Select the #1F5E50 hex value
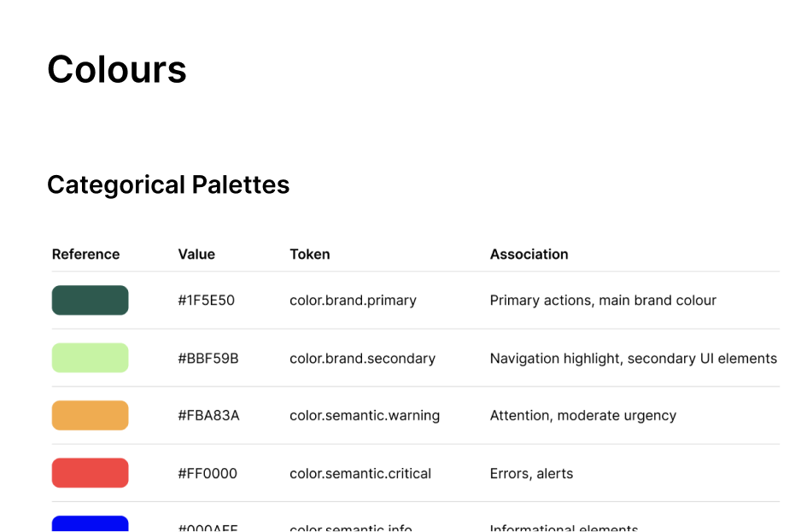Image resolution: width=807 pixels, height=532 pixels. (206, 301)
